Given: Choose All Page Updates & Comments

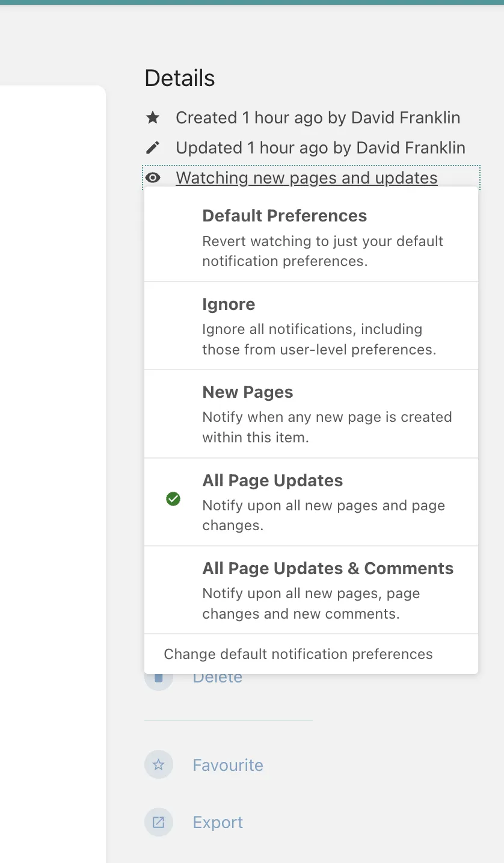Looking at the screenshot, I should click(x=311, y=590).
